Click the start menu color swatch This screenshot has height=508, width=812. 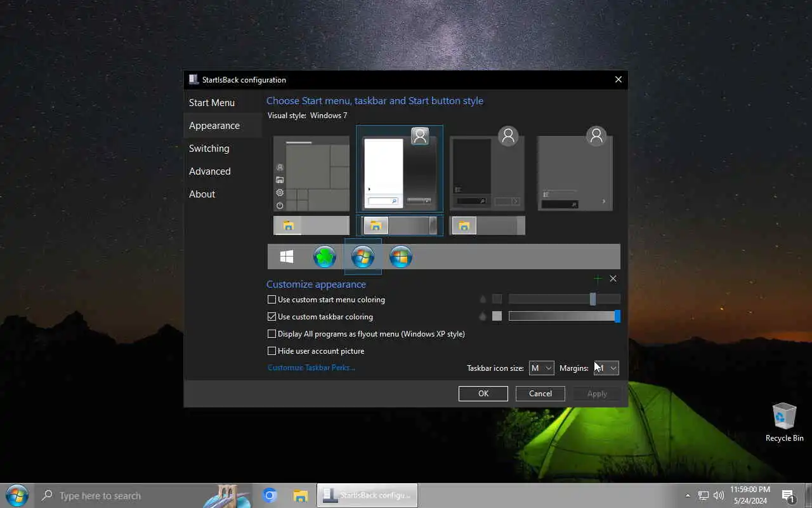coord(497,299)
